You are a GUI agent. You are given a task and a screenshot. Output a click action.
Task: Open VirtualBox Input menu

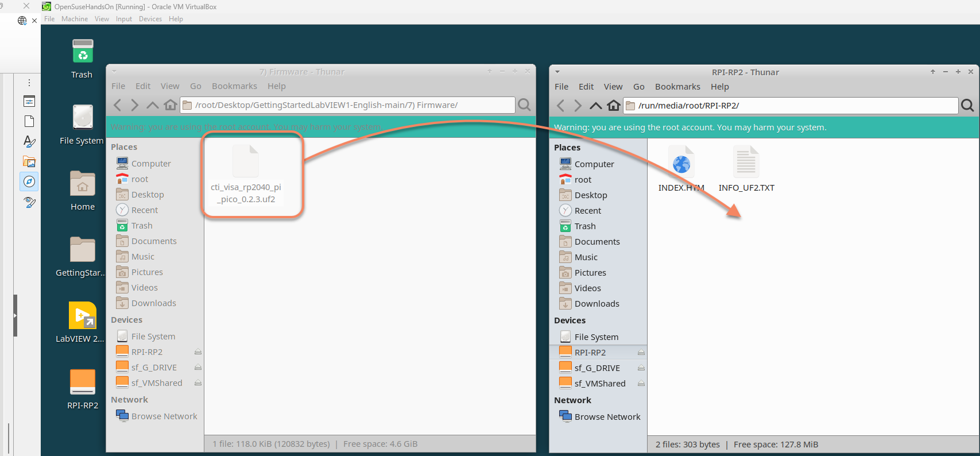tap(124, 19)
